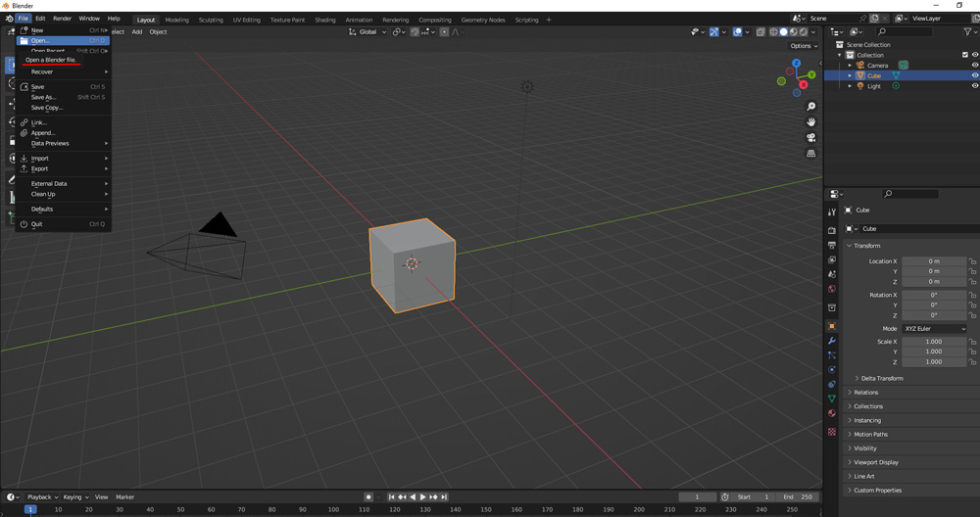Open the rotation Mode XYZ Euler dropdown
Screen dimensions: 980x517
[934, 329]
